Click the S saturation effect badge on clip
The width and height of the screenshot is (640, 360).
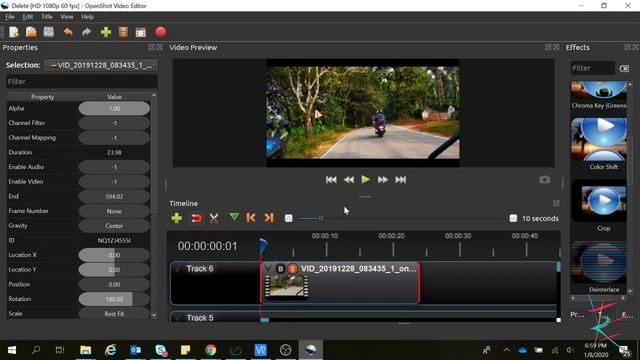coord(293,269)
